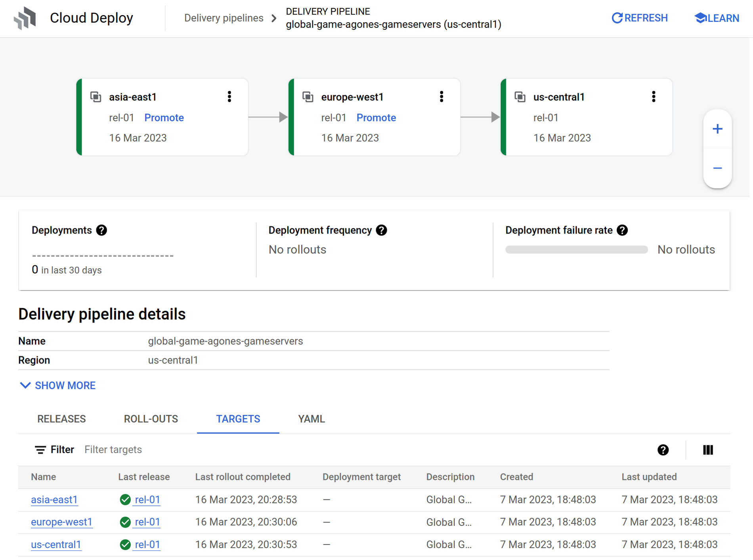This screenshot has width=753, height=560.
Task: Click the us-central1 target type icon
Action: click(520, 97)
